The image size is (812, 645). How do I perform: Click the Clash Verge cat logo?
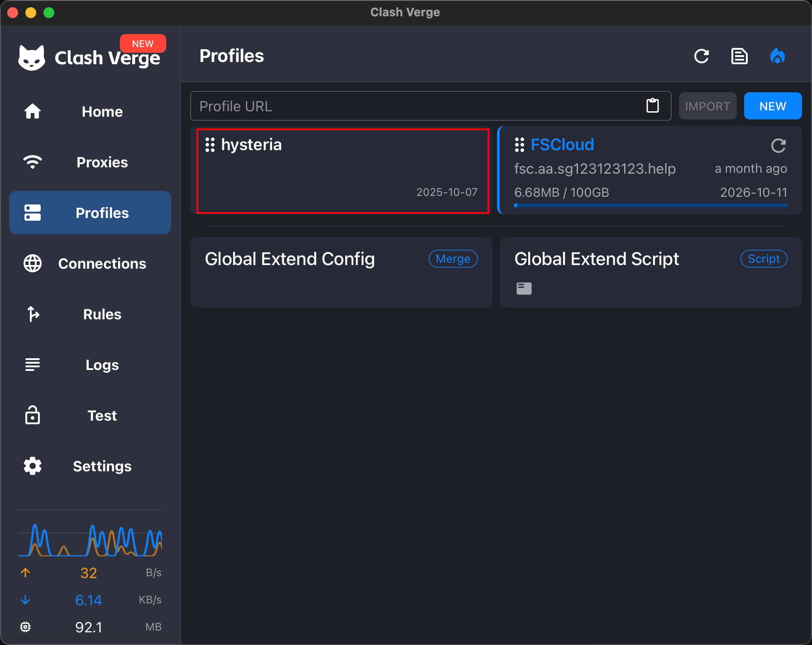(x=32, y=58)
